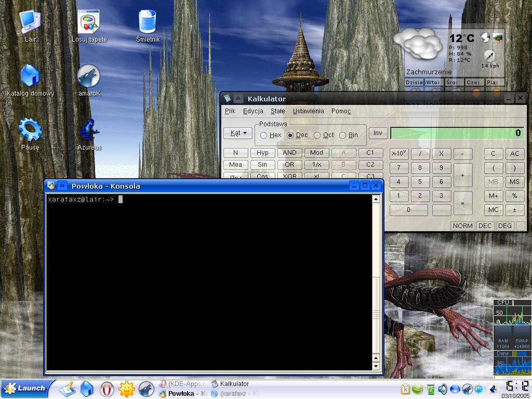Click the equals button in Kalkulator

[463, 203]
